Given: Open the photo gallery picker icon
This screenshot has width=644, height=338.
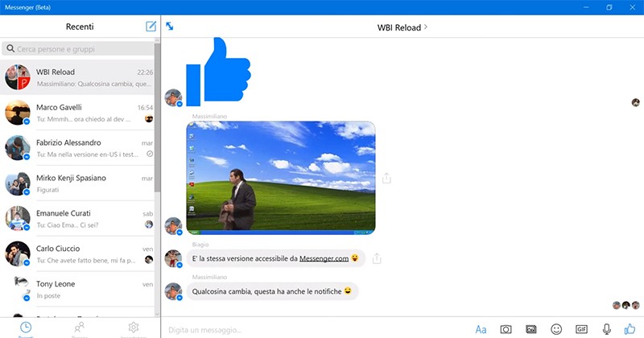Looking at the screenshot, I should pos(530,329).
